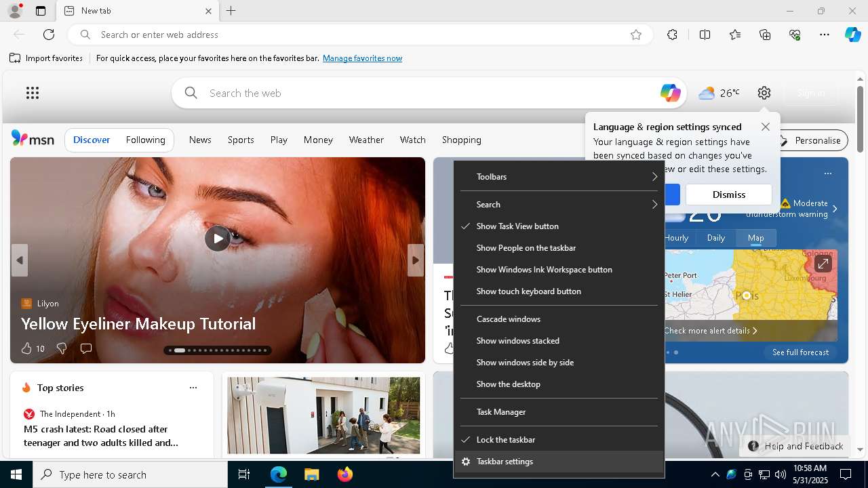Open the volume control in system tray
This screenshot has height=488, width=868.
click(780, 474)
